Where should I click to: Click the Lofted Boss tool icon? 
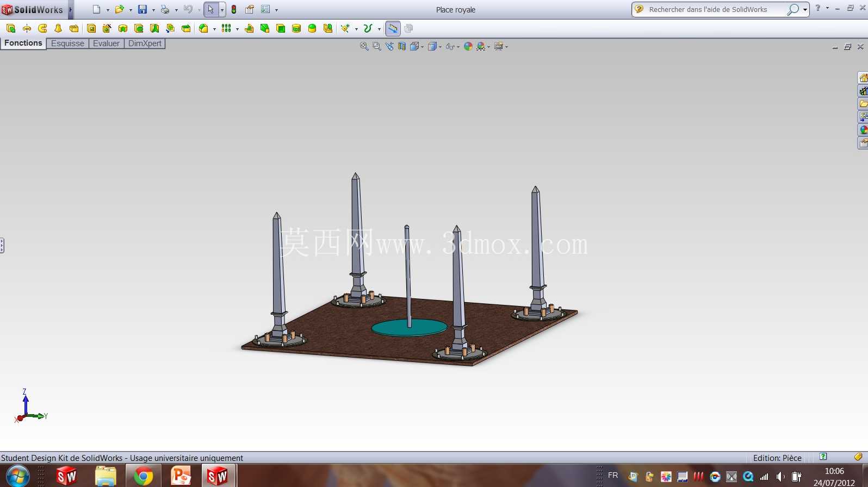[x=58, y=28]
